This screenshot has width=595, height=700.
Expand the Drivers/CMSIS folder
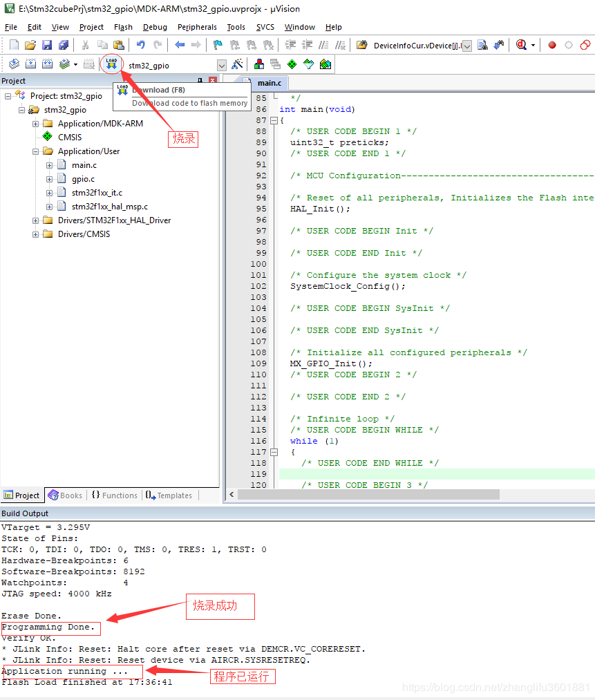[35, 234]
